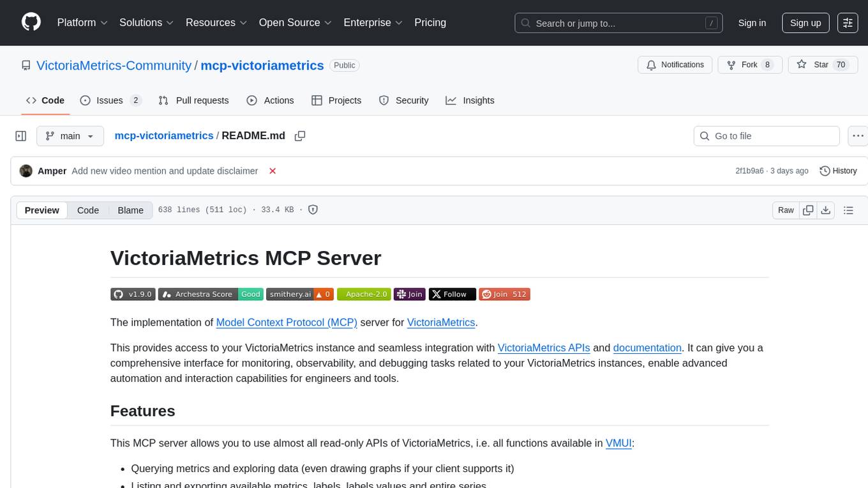This screenshot has width=868, height=488.
Task: Open the document outline
Action: point(848,210)
